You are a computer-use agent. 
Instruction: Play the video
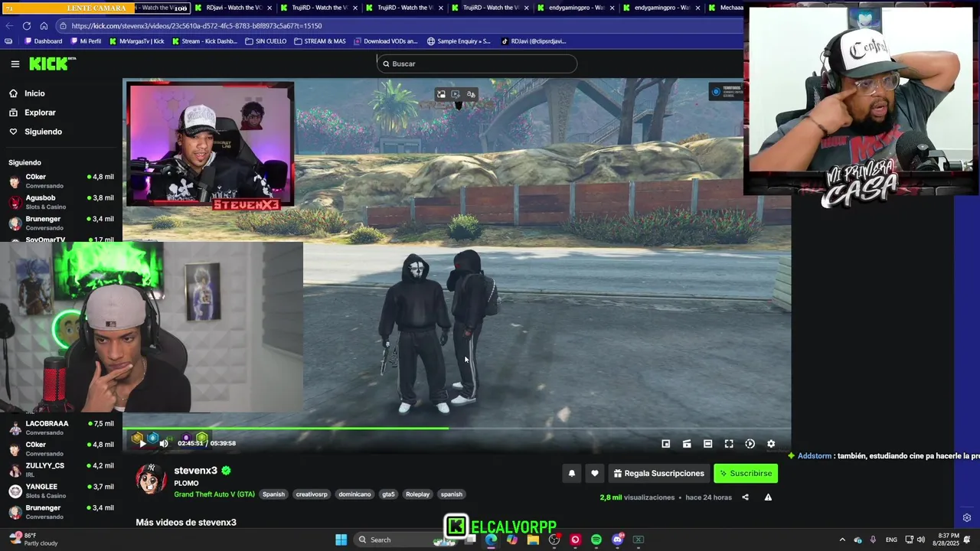point(142,443)
